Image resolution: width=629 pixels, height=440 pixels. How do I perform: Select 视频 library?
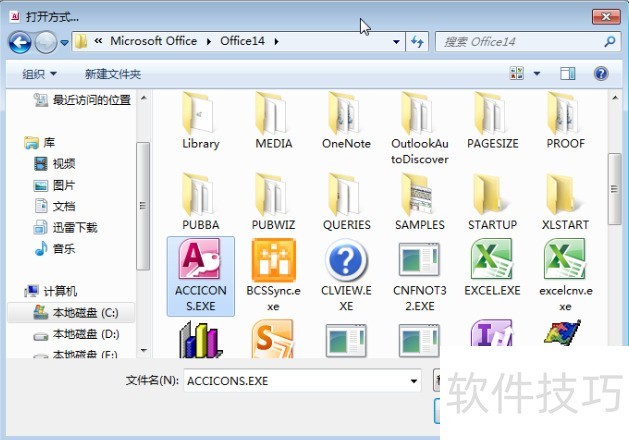(55, 164)
